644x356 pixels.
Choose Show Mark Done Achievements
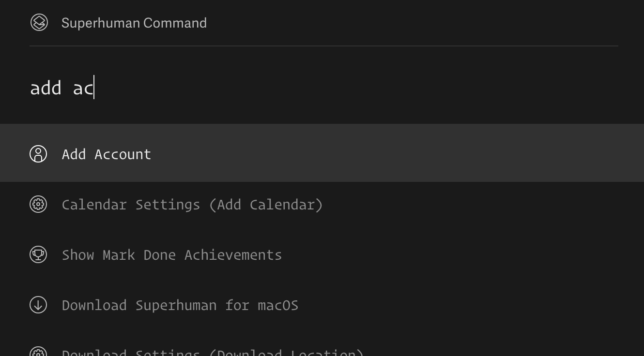point(322,254)
